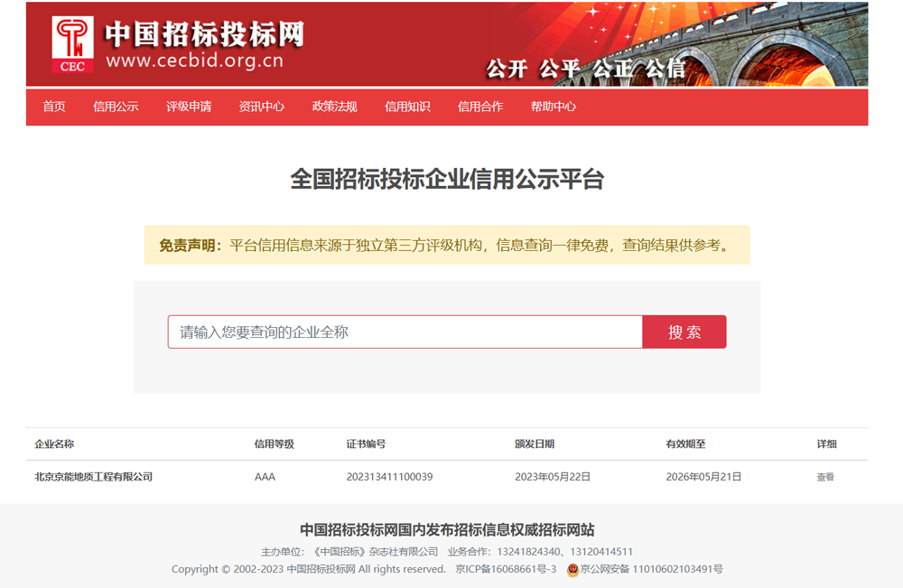Go to 评级申请 in navigation
The width and height of the screenshot is (903, 588).
[x=189, y=107]
